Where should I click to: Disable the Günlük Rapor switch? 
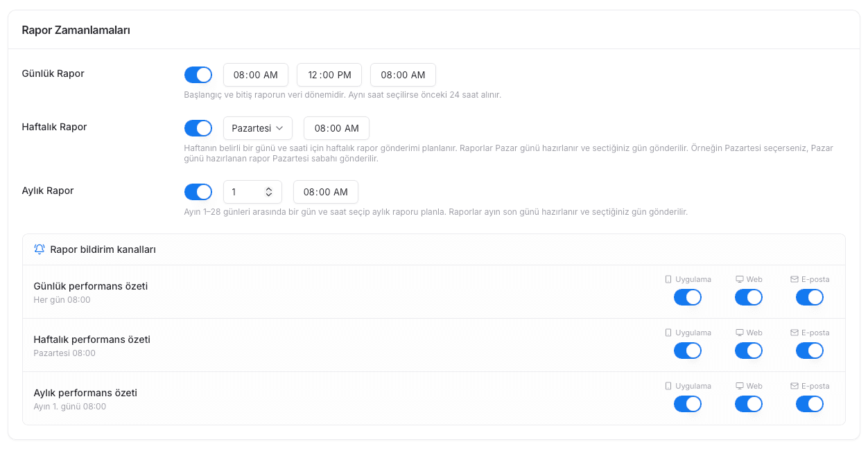(x=198, y=75)
